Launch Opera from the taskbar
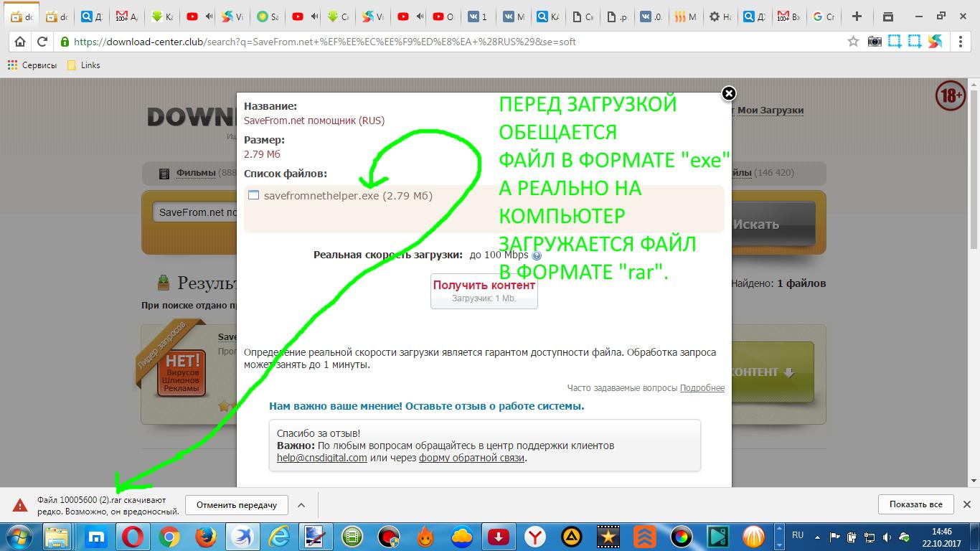The image size is (980, 551). pyautogui.click(x=133, y=537)
